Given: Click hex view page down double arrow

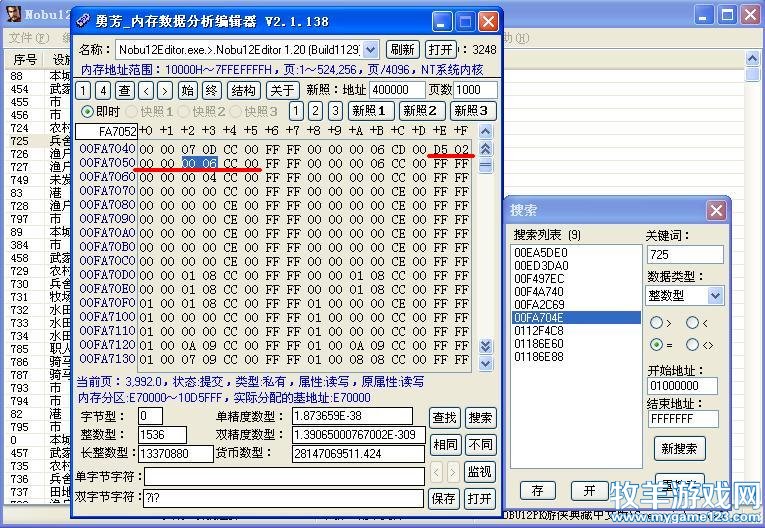Looking at the screenshot, I should 485,346.
